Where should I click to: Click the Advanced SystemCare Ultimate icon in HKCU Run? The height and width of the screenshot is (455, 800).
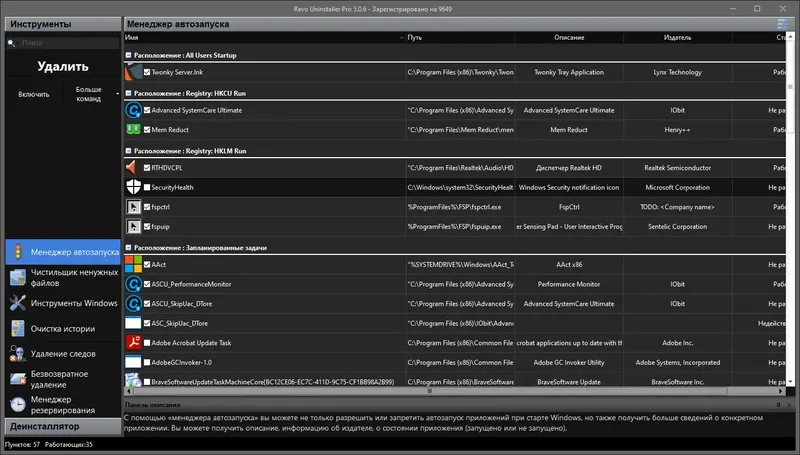coord(133,110)
